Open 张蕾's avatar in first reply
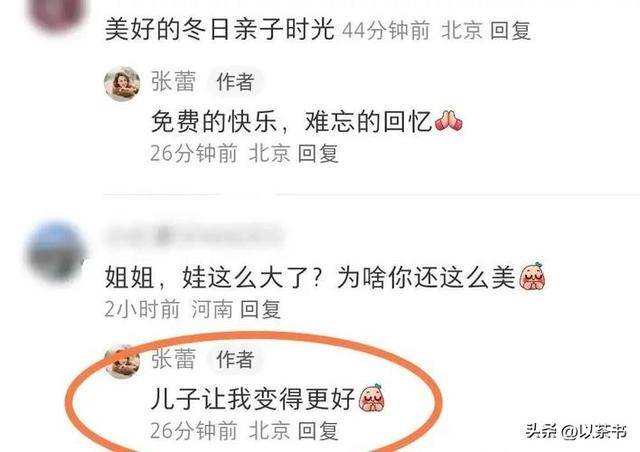 coord(122,84)
